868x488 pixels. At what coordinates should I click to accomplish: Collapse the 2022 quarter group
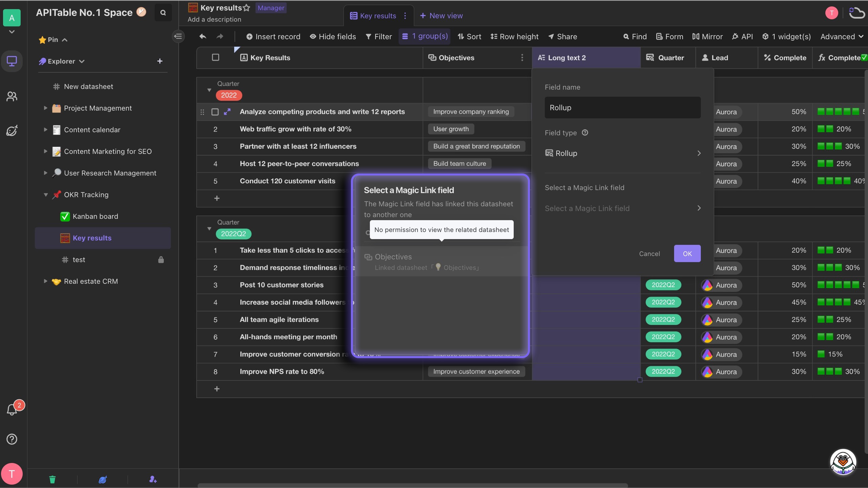coord(209,90)
